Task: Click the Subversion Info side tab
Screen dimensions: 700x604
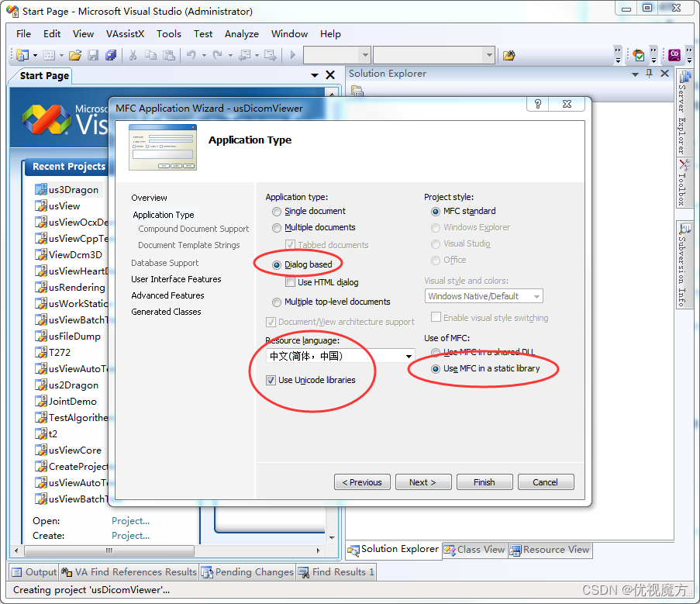Action: [684, 265]
